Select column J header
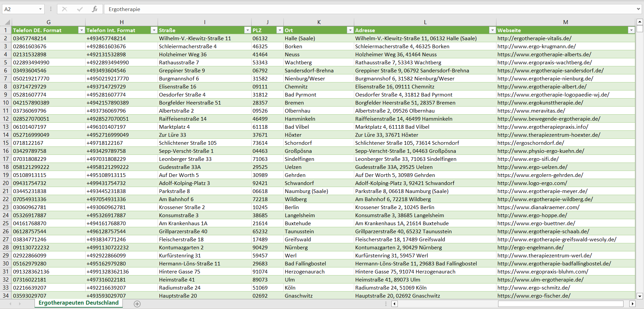644x309 pixels. [x=267, y=22]
